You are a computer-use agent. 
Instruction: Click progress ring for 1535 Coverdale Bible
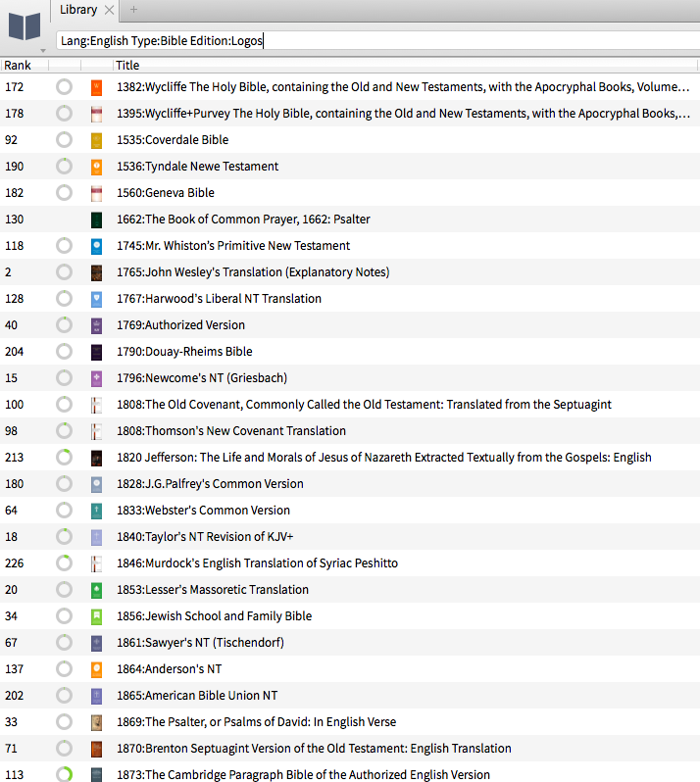(x=64, y=139)
